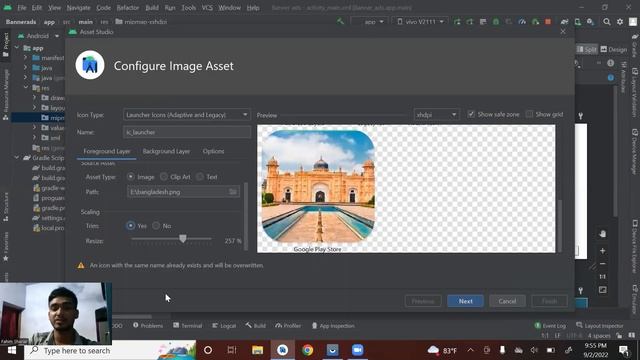Click the zoom in plus icon in editor
This screenshot has height=360, width=640.
pos(602,251)
